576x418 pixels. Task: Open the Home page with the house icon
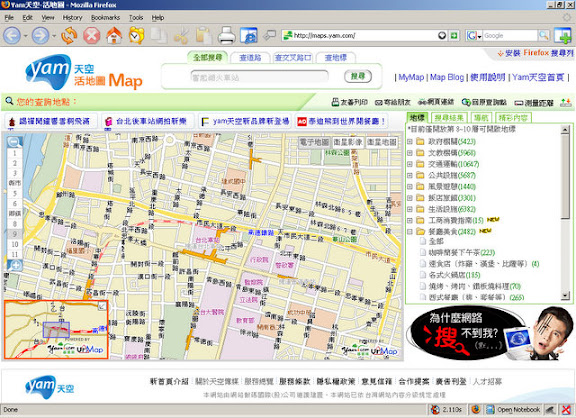(114, 36)
